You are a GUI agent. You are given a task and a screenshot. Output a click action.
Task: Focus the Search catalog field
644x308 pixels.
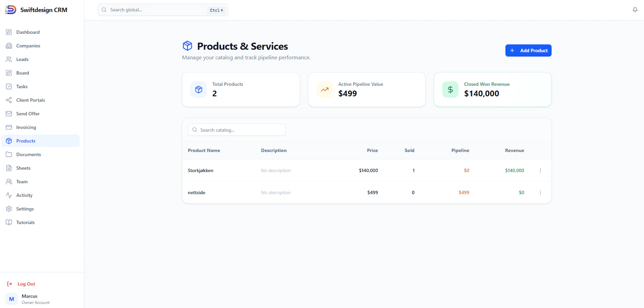(237, 130)
